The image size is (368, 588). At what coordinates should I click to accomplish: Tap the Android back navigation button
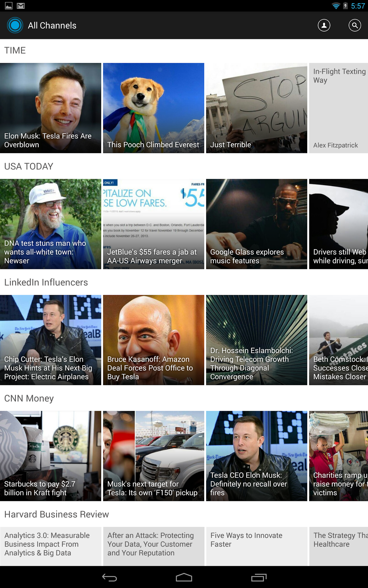point(110,577)
